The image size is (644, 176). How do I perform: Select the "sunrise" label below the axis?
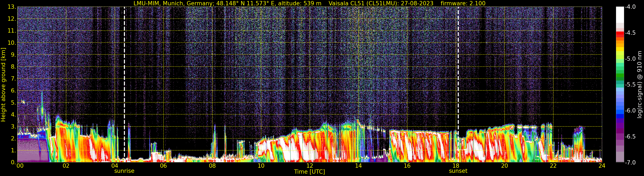[124, 171]
